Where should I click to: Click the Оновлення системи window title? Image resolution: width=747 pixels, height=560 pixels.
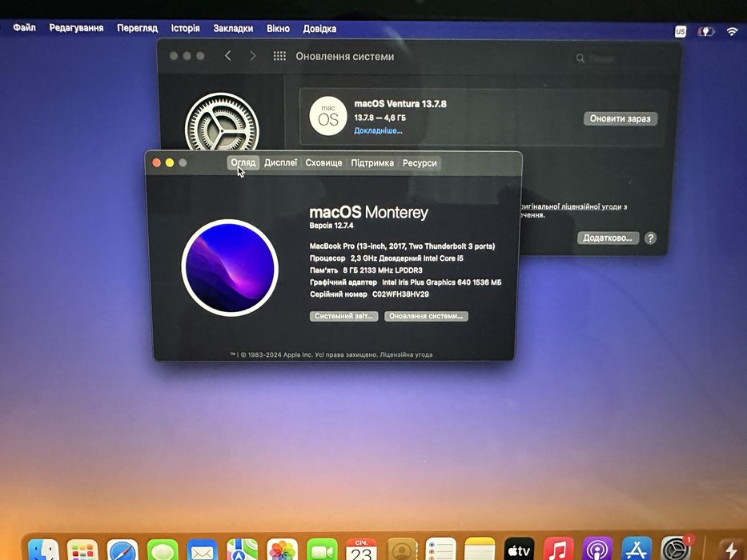click(x=345, y=56)
